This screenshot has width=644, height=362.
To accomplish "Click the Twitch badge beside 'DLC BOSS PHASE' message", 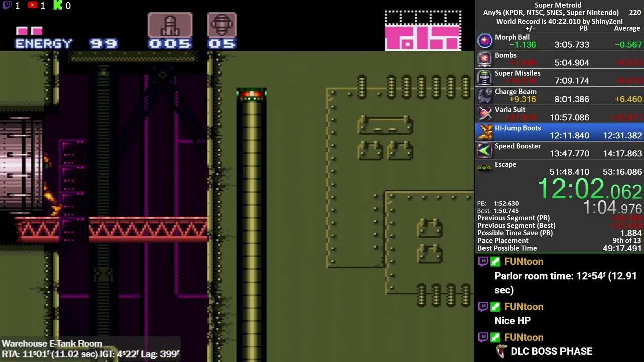I will [483, 337].
